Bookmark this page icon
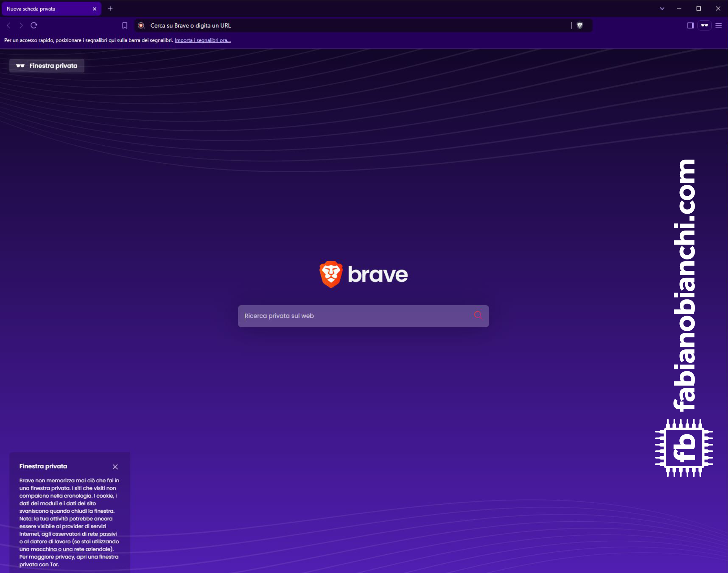Viewport: 728px width, 573px height. point(125,25)
